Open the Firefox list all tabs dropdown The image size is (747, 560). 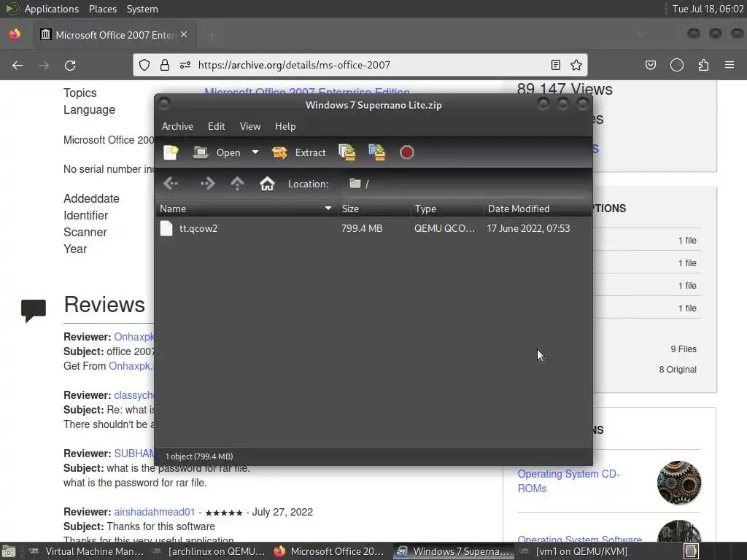(x=640, y=34)
